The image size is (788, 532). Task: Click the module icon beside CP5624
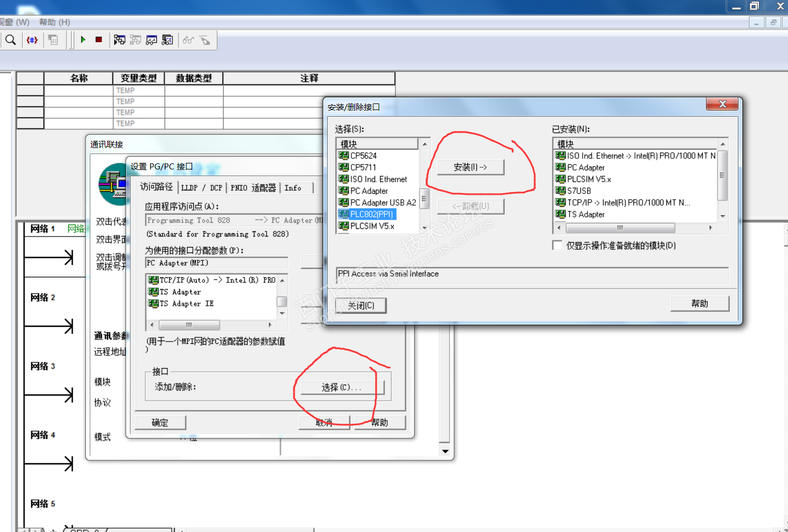coord(344,156)
